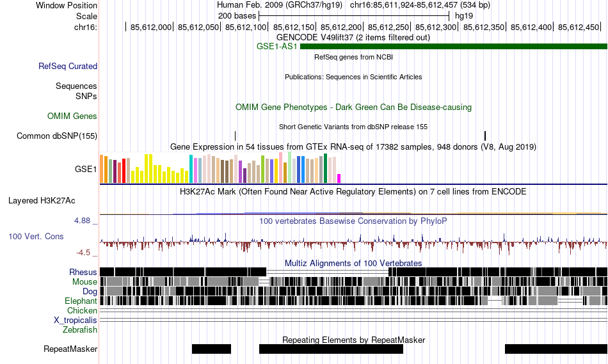Screen dimensions: 608x364
Task: Select the GSE1 GTEx expression label
Action: tap(86, 169)
